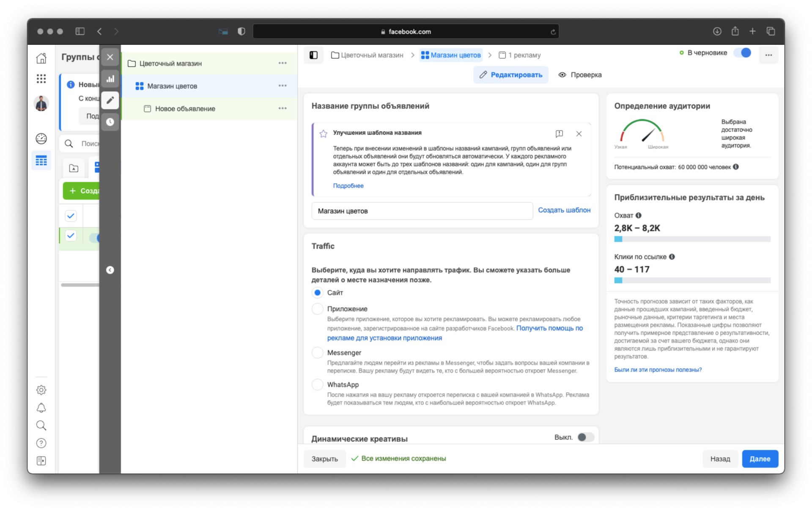Click the ad set name input field

click(x=422, y=211)
